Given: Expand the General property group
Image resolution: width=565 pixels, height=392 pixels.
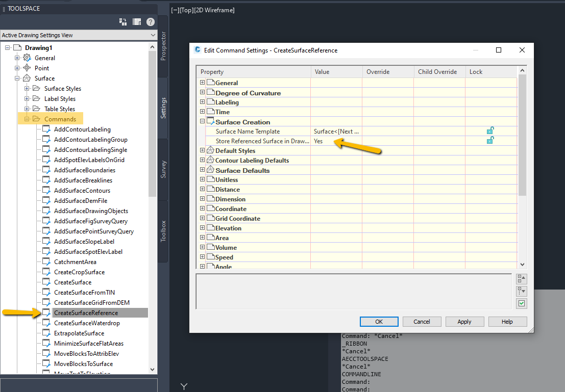Looking at the screenshot, I should click(202, 83).
